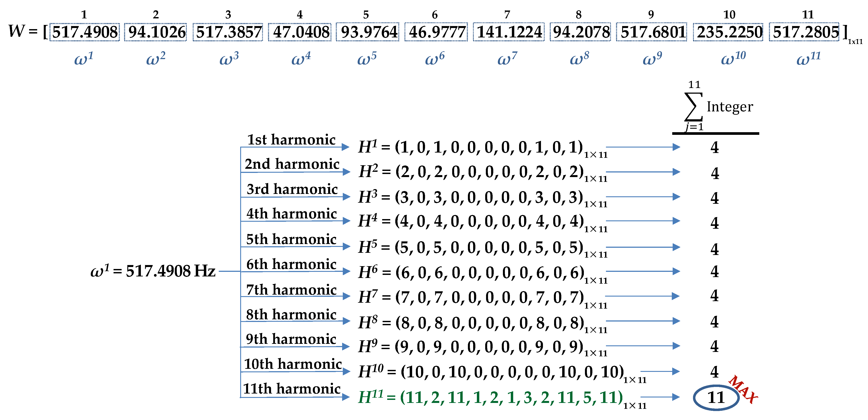Select the 1st harmonic label
This screenshot has width=868, height=420.
point(291,140)
